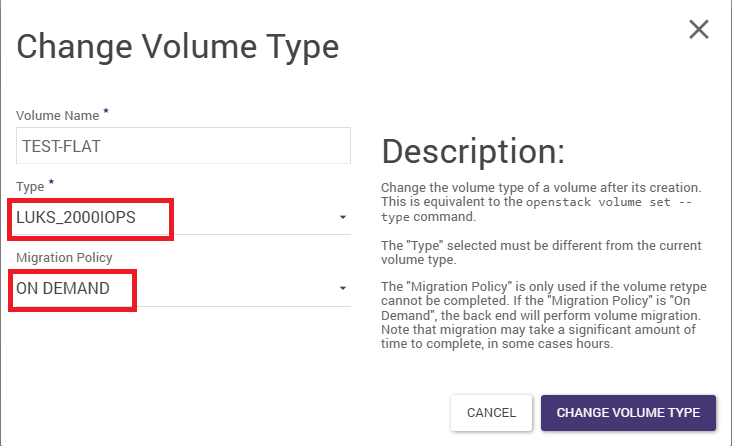Click the arrow on the Migration Policy dropdown
This screenshot has width=732, height=446.
[x=343, y=289]
